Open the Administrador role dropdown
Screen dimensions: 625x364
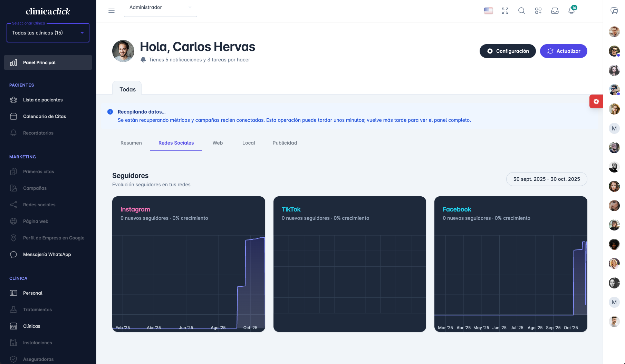(160, 8)
